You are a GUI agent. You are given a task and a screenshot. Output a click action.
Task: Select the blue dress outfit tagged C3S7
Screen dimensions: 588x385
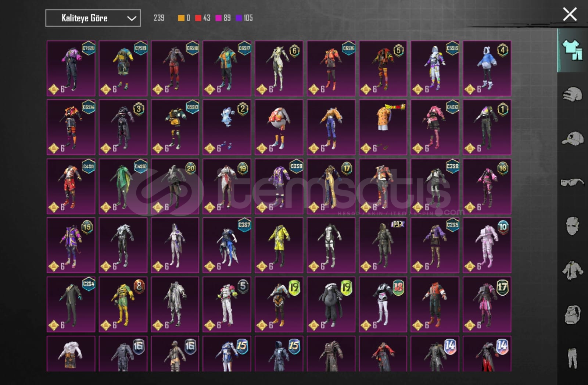[x=227, y=245]
